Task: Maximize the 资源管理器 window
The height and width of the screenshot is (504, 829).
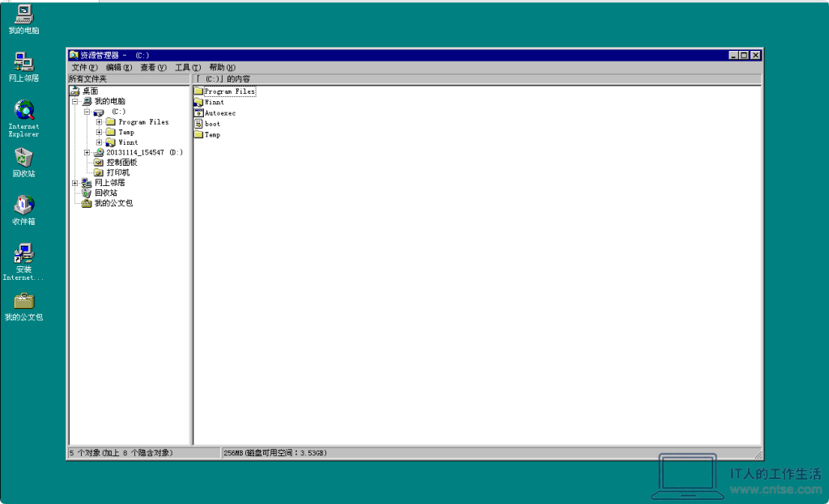Action: coord(743,55)
